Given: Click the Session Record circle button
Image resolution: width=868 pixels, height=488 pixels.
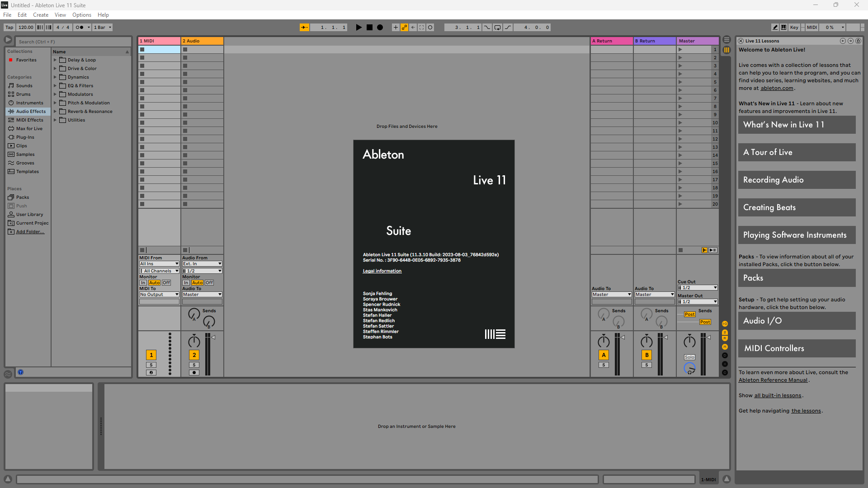Looking at the screenshot, I should tap(430, 28).
